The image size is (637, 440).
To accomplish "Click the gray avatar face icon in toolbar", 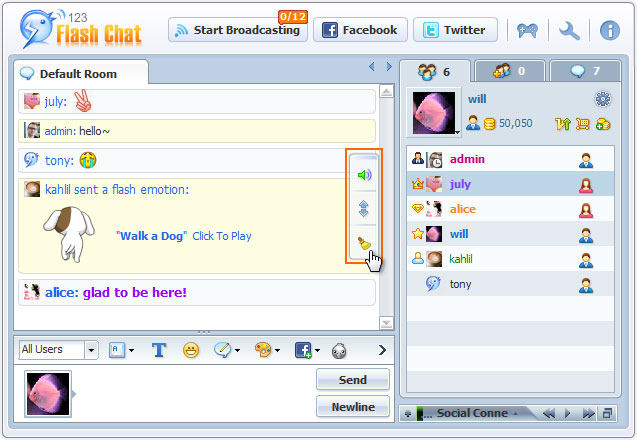I will point(339,351).
